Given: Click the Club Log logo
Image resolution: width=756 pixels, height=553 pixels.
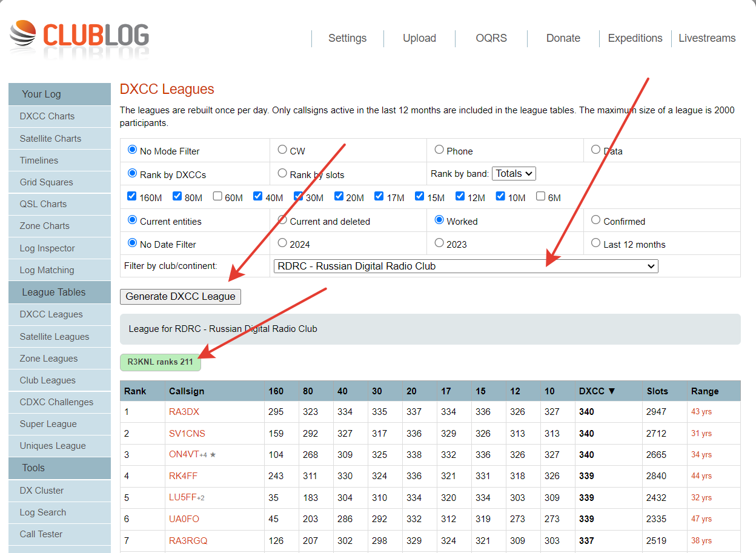Looking at the screenshot, I should [79, 36].
